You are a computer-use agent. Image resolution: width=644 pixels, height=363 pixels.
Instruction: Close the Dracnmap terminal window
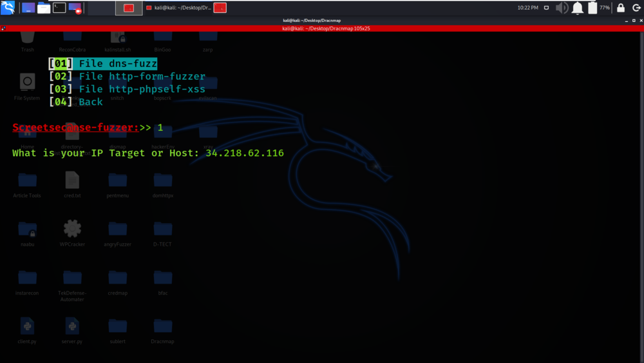[x=641, y=21]
